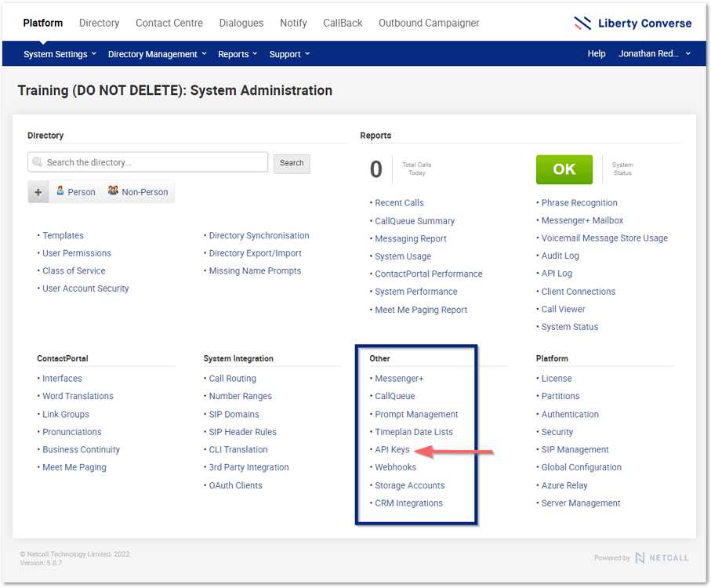Image resolution: width=711 pixels, height=588 pixels.
Task: Open the Voicemail Message Store Usage report
Action: pyautogui.click(x=604, y=238)
